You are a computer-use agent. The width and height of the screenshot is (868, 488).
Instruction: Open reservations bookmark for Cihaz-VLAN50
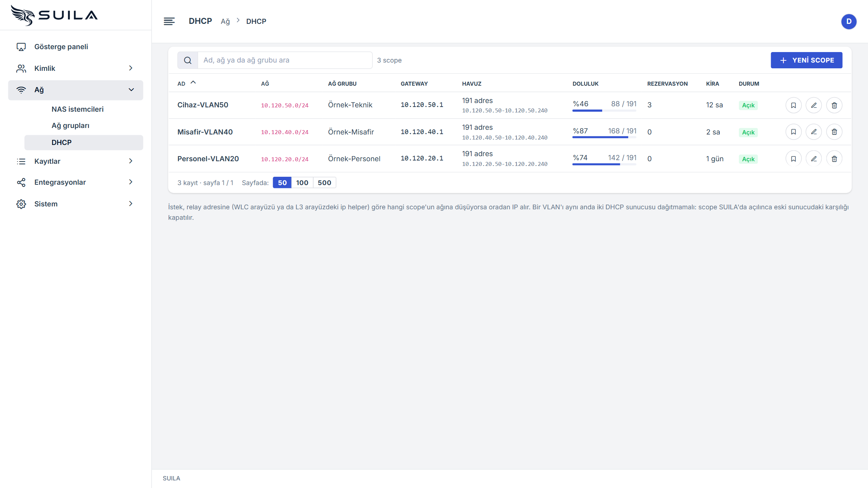(x=793, y=105)
